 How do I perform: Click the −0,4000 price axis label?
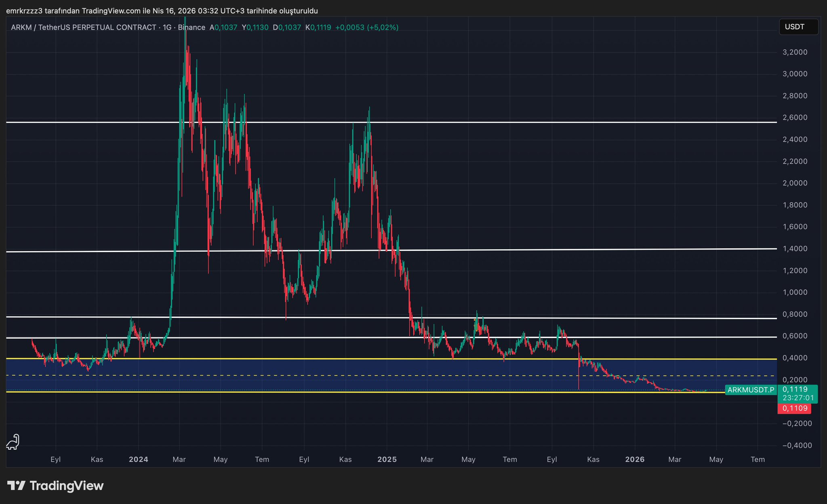797,445
